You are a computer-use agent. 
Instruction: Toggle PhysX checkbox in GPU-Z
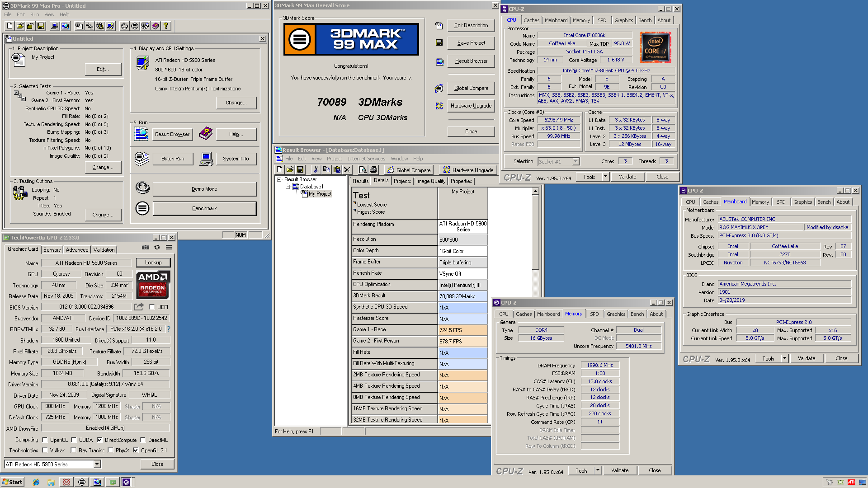(110, 450)
